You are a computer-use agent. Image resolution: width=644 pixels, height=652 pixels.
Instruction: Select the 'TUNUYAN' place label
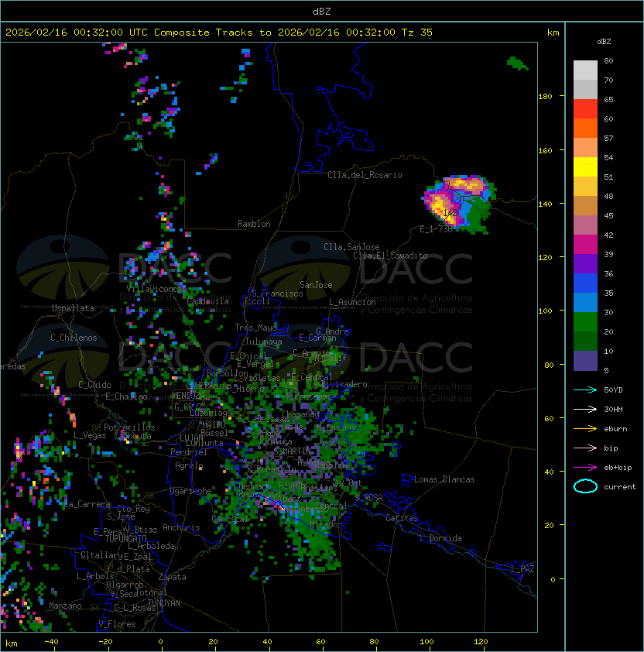coord(164,603)
